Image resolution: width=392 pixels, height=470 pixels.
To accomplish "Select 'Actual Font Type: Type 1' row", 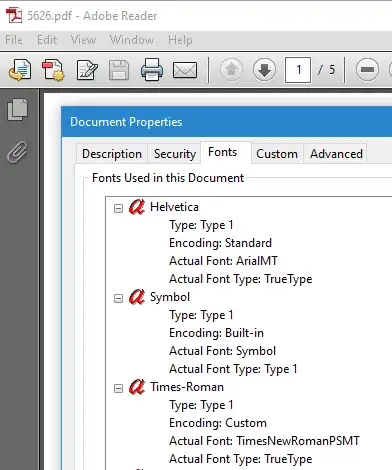I will point(233,369).
